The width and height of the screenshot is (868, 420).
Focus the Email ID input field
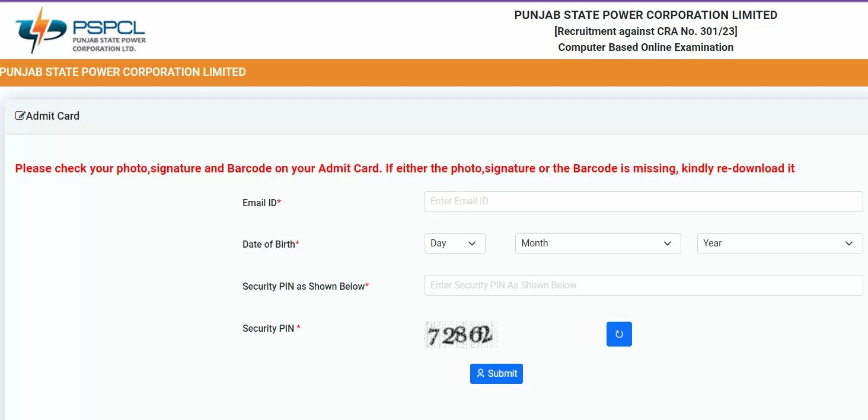(643, 201)
